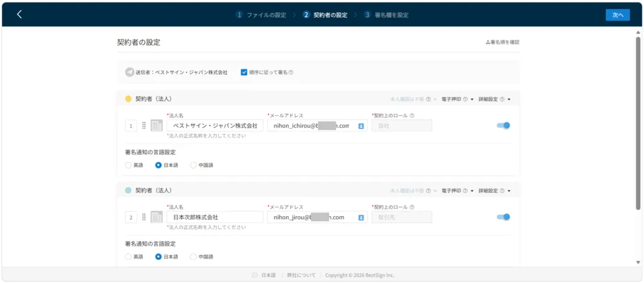Click the footer language globe icon

[x=254, y=275]
